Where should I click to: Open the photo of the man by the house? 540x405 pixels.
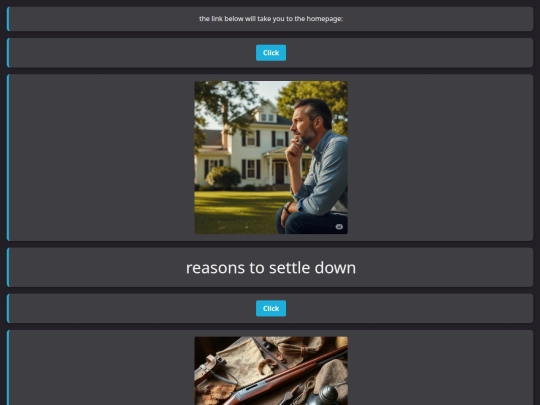coord(271,157)
